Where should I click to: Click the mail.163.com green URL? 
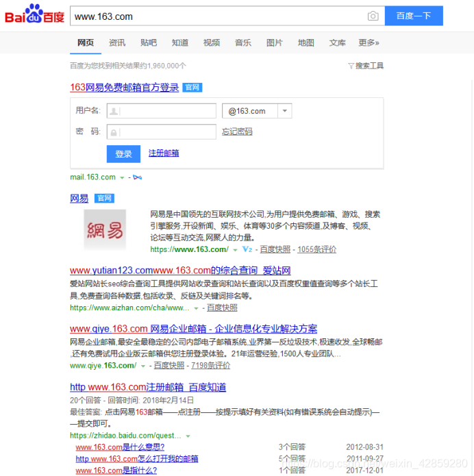pos(93,177)
